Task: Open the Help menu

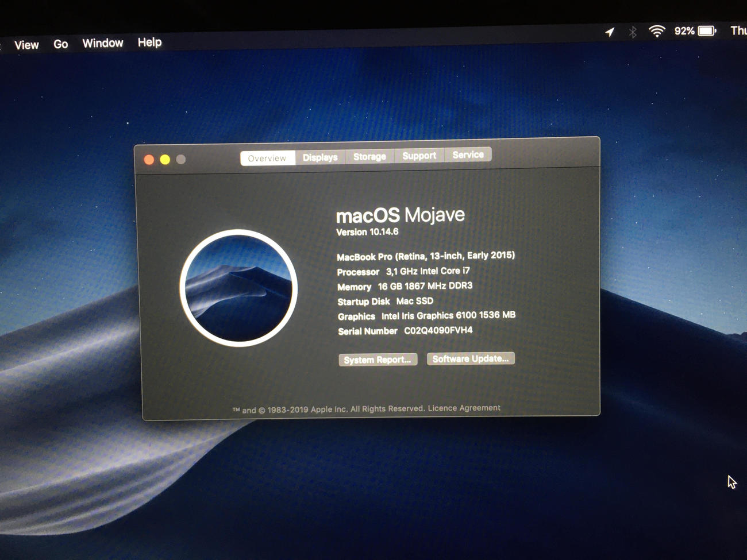Action: click(149, 42)
